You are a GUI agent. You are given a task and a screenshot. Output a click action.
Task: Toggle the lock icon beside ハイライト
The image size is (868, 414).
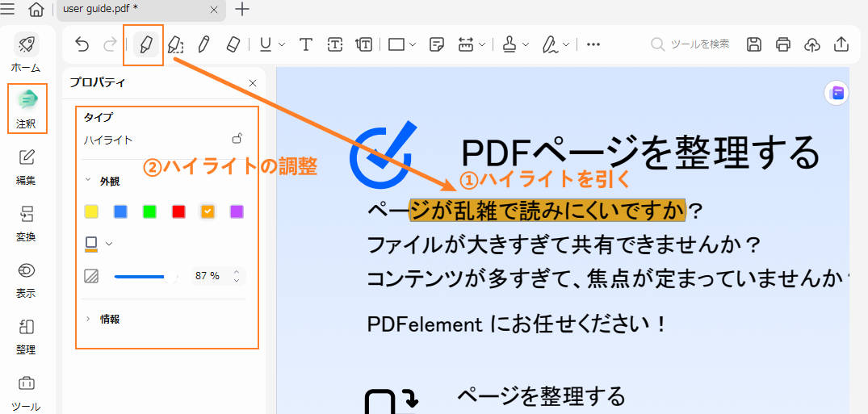click(x=237, y=139)
